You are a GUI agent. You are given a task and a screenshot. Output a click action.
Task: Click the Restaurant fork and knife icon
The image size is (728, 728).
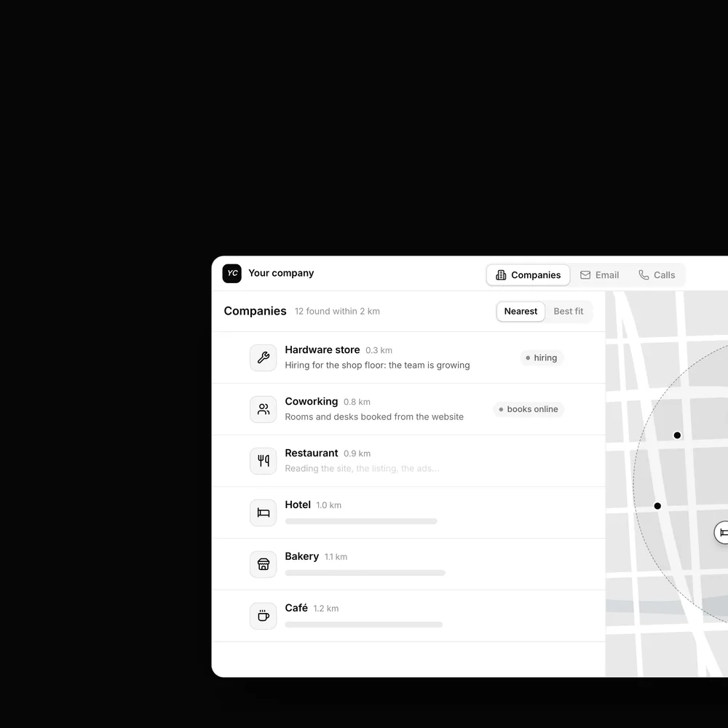coord(264,461)
